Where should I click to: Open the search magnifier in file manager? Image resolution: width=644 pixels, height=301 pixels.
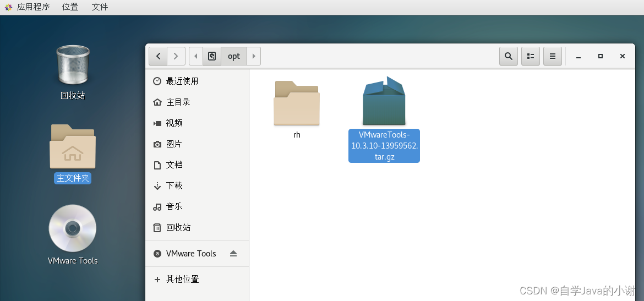[509, 56]
